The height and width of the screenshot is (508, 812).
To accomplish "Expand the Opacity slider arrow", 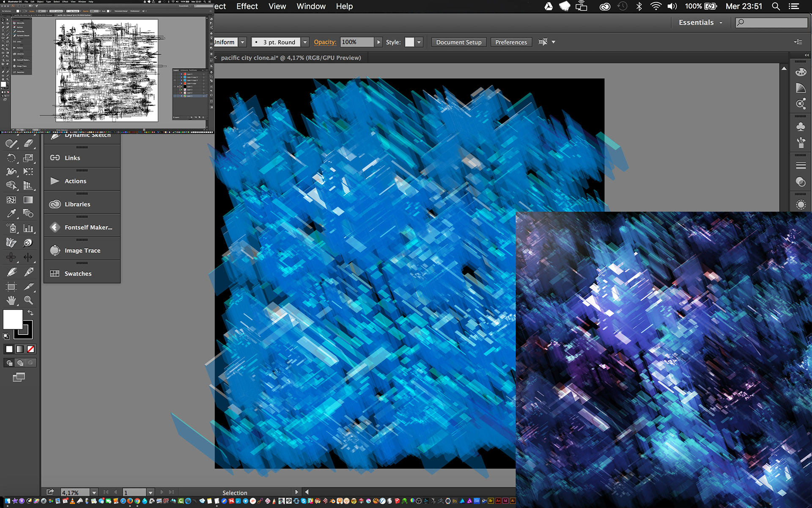I will [379, 42].
